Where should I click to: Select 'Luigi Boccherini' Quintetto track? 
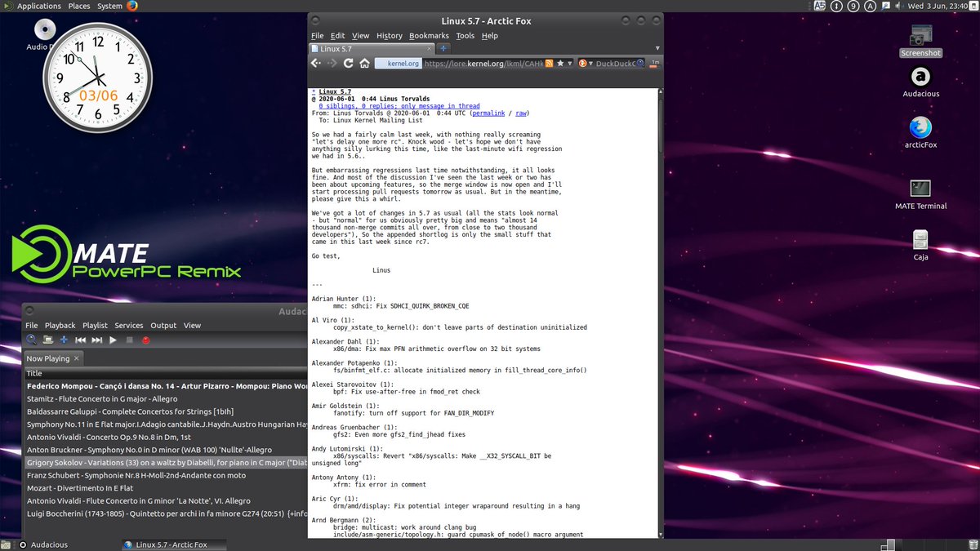pos(166,513)
